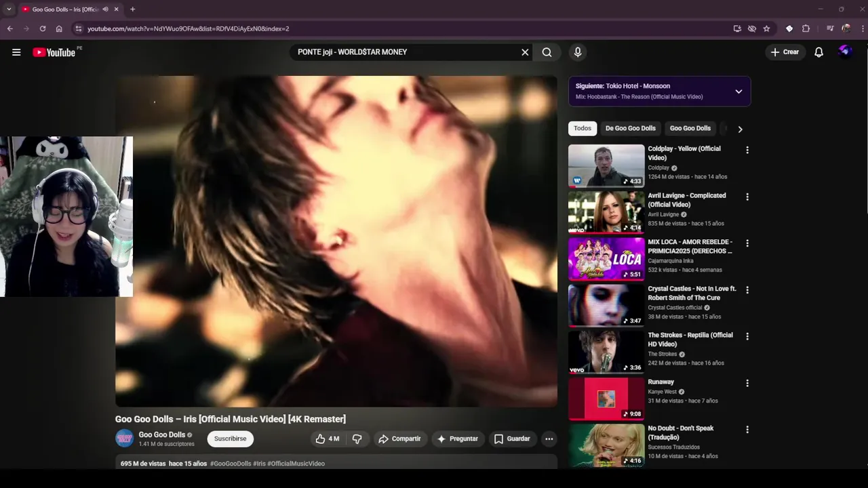
Task: Open options menu for Coldplay Yellow video
Action: (747, 150)
